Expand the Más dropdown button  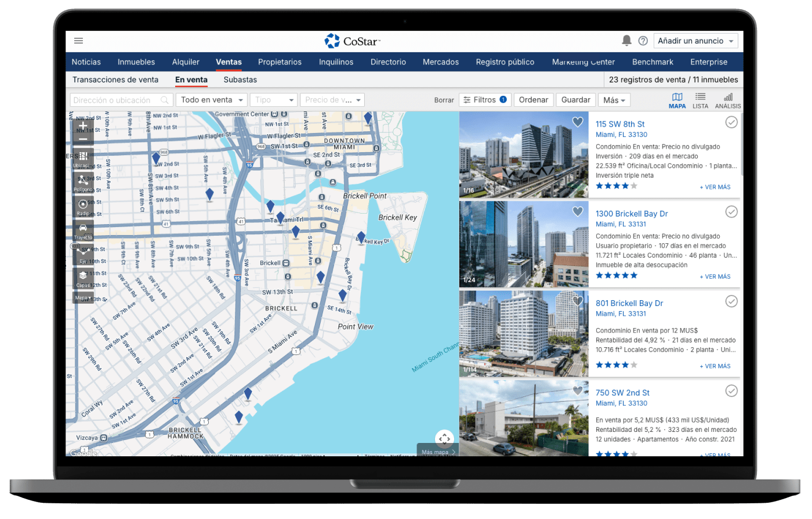click(614, 100)
